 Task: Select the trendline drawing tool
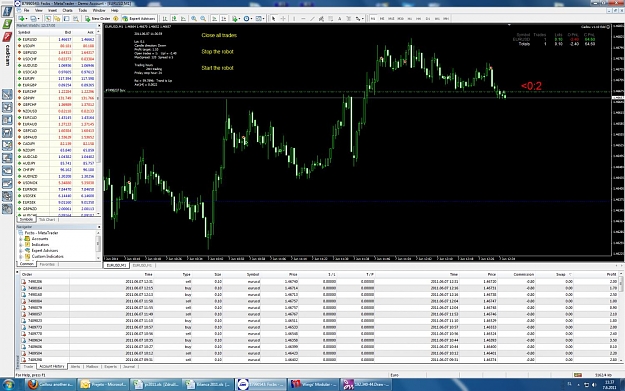coord(312,18)
